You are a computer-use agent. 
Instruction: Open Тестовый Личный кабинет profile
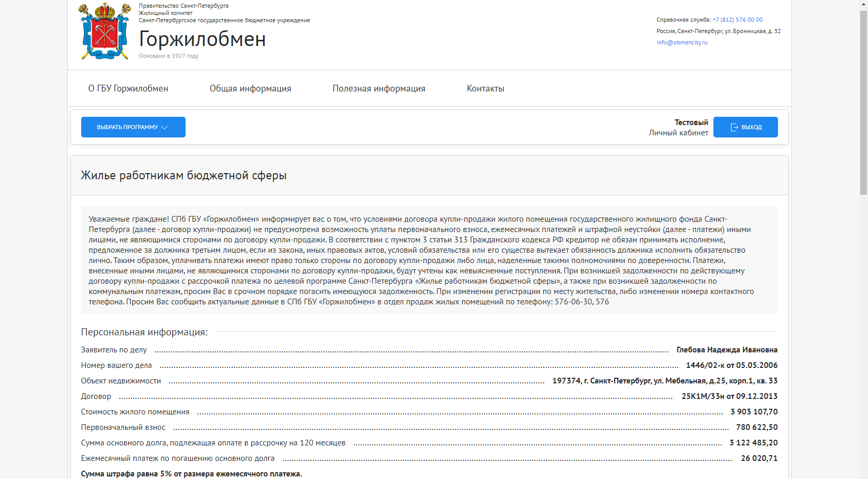click(x=678, y=128)
